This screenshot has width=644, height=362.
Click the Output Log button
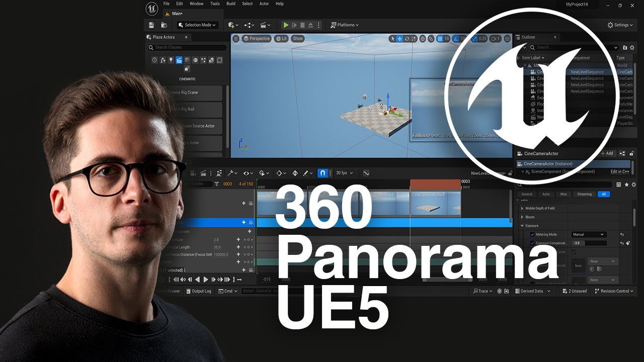coord(198,291)
